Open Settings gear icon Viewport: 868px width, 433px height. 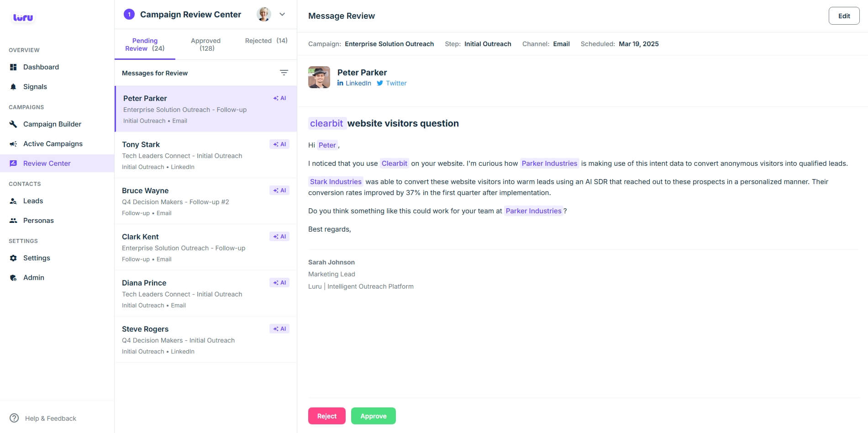click(x=13, y=258)
